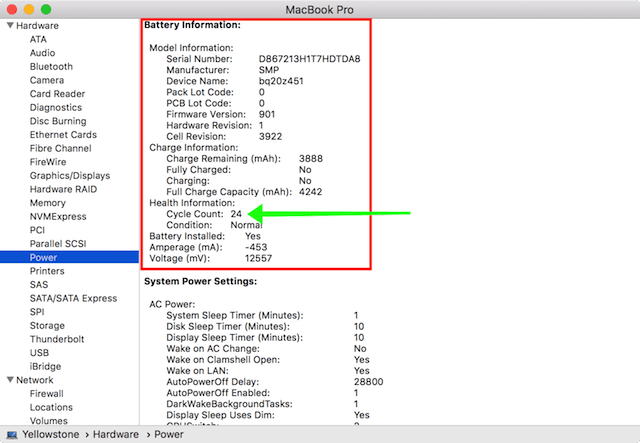Select Bluetooth in the Hardware list

pos(51,67)
